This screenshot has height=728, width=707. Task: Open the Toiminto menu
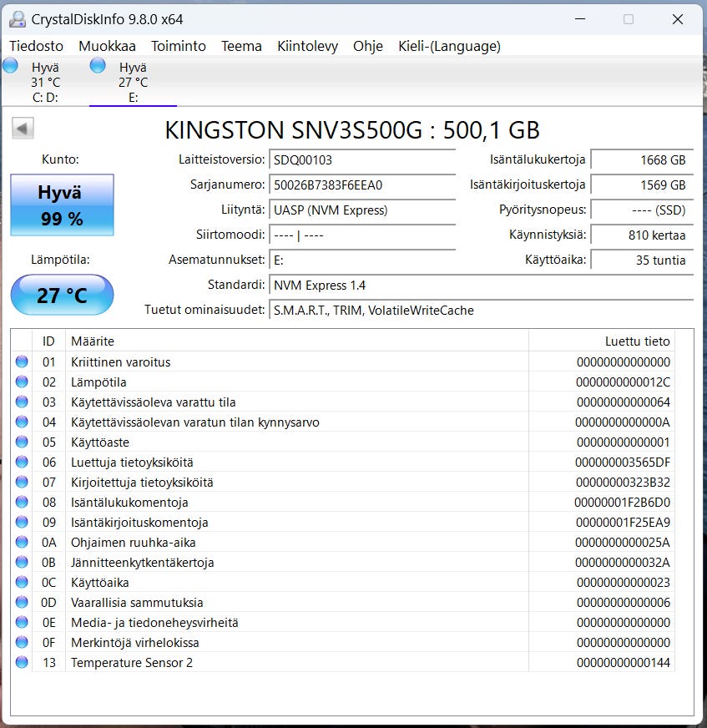178,47
